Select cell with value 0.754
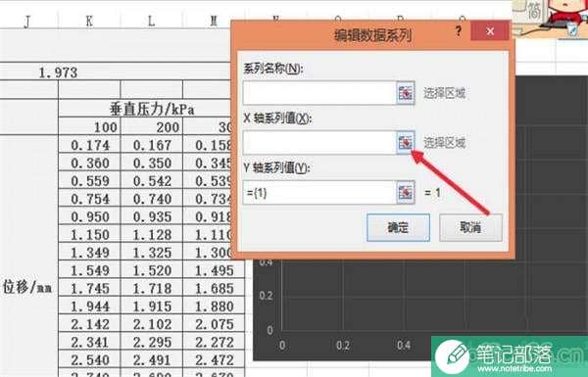Screen dimensions: 588x377 click(89, 198)
